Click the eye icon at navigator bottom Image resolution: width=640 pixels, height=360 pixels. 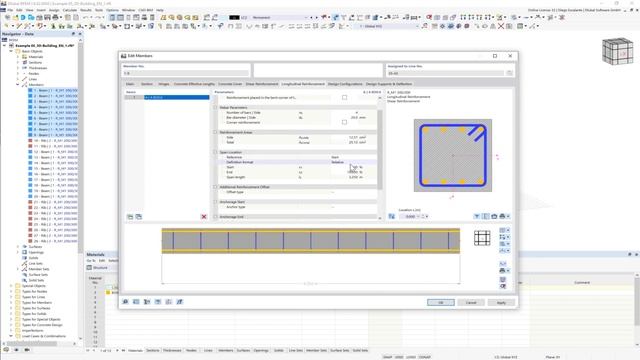[16, 350]
